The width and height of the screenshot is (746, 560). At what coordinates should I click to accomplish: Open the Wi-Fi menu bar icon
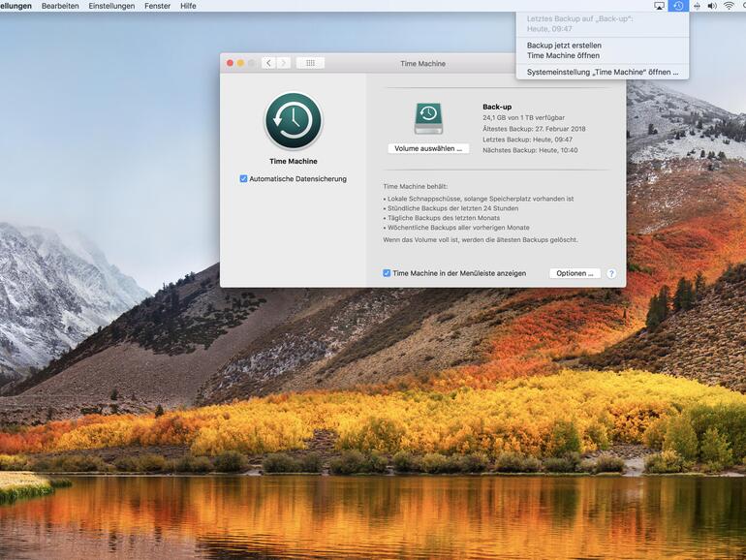(x=729, y=6)
